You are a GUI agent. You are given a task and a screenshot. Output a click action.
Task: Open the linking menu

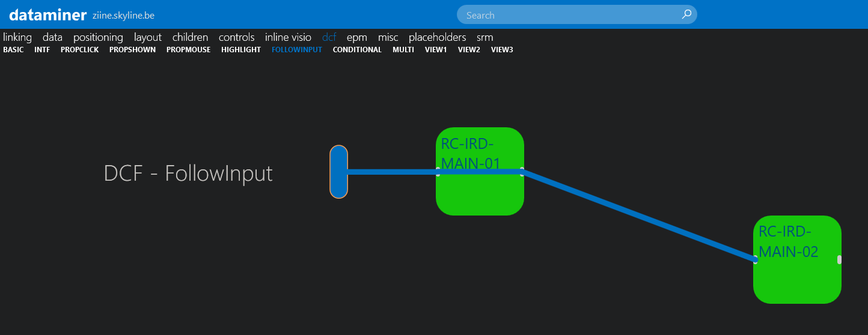click(17, 37)
